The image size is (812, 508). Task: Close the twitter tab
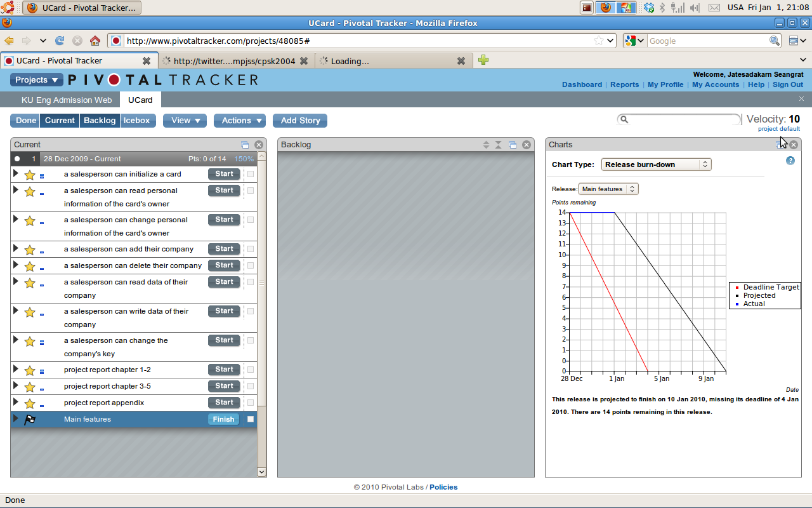click(304, 61)
